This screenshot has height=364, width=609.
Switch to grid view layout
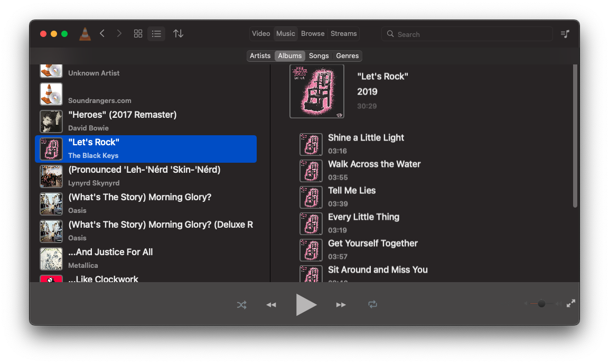138,34
